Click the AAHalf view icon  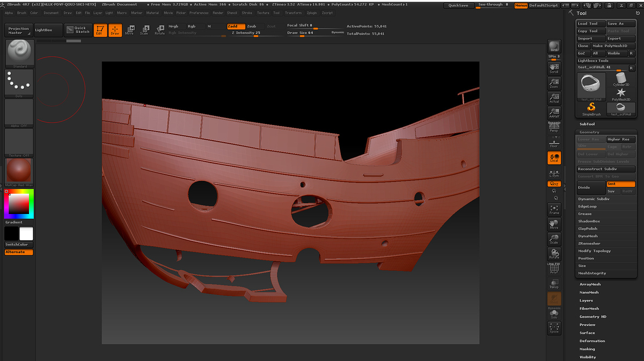pos(554,113)
